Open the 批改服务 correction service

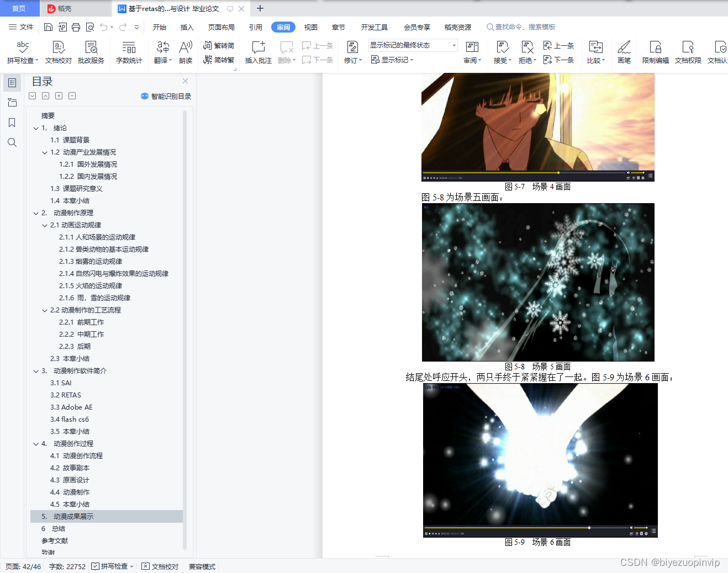91,52
